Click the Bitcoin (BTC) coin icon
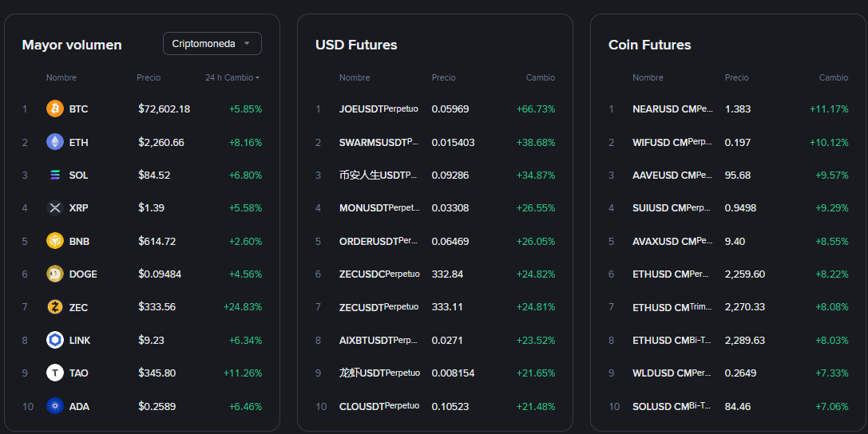 (55, 108)
